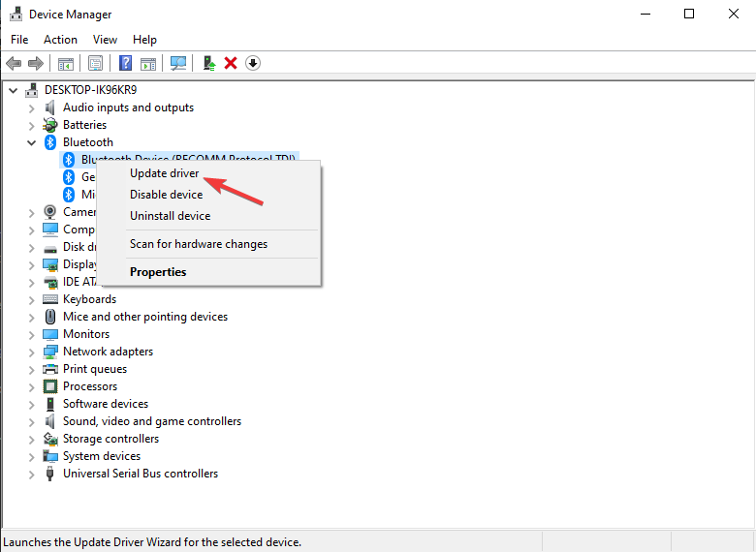The width and height of the screenshot is (756, 552).
Task: Click the DESKTOP-IK96KR9 computer icon
Action: coord(32,90)
